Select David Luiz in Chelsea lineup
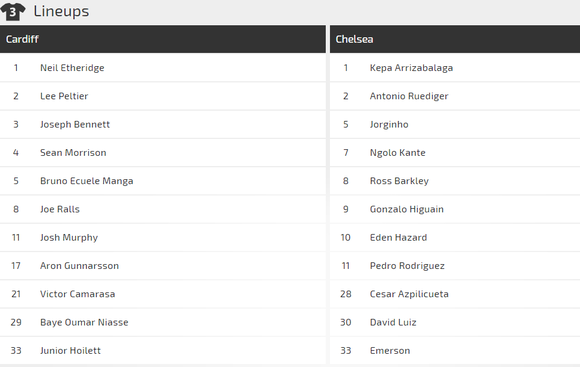The width and height of the screenshot is (580, 367). [x=393, y=322]
